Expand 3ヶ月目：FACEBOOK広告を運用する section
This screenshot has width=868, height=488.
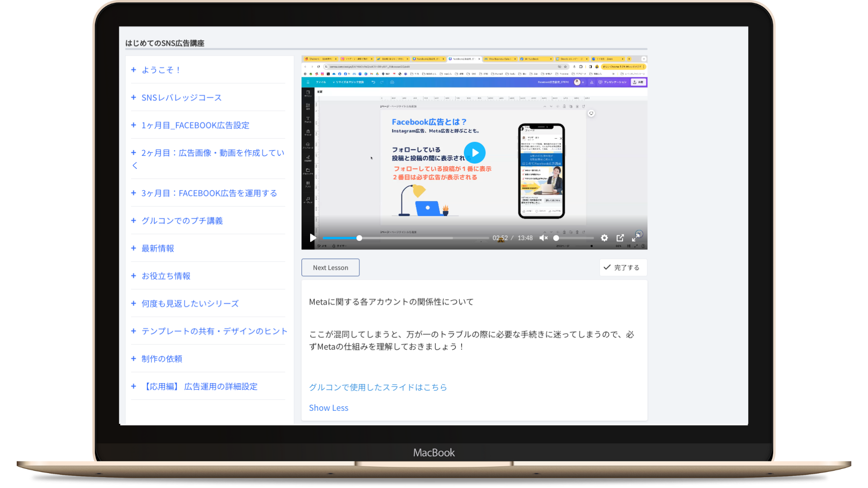[x=209, y=193]
